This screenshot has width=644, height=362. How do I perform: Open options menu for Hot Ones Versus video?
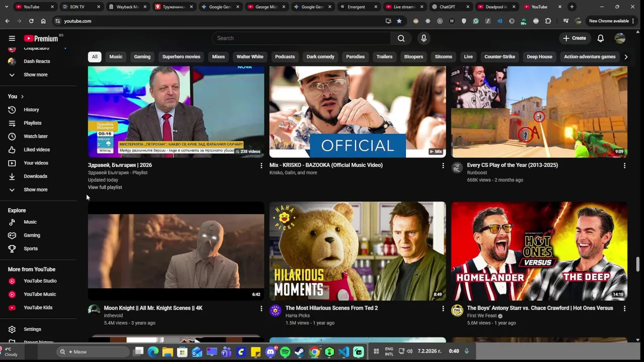point(624,308)
